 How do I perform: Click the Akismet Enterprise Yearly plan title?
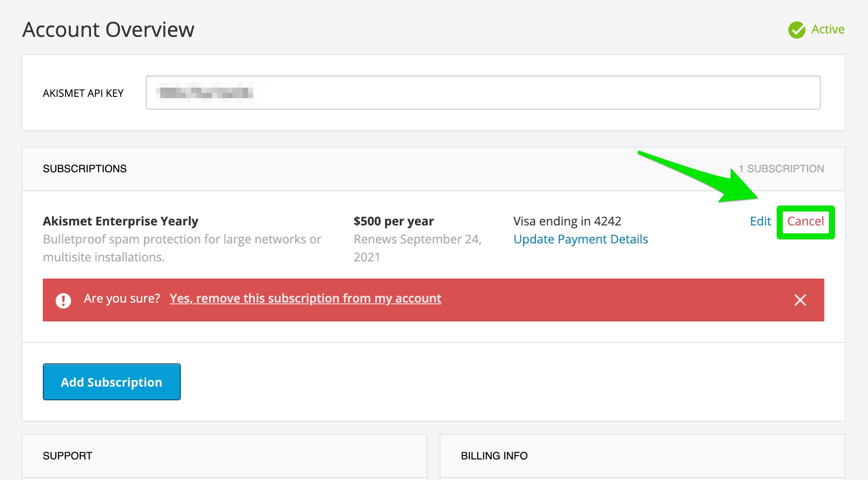coord(120,221)
